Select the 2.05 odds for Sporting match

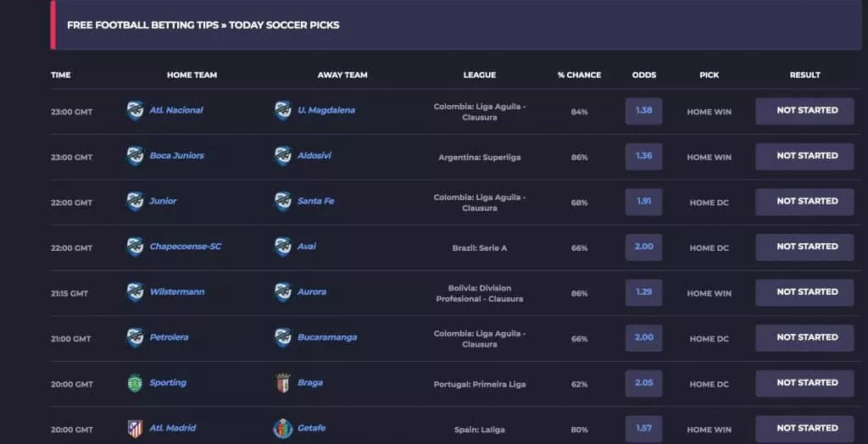643,383
